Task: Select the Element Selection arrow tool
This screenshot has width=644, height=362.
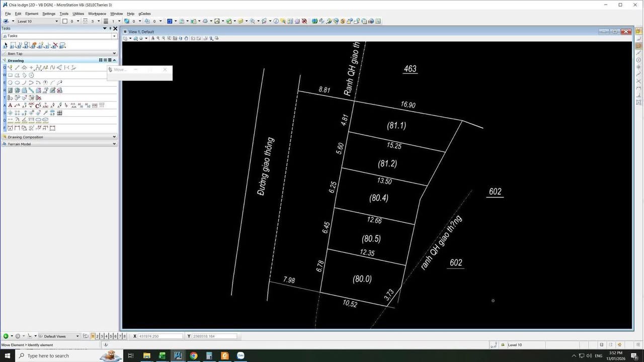Action: click(6, 45)
